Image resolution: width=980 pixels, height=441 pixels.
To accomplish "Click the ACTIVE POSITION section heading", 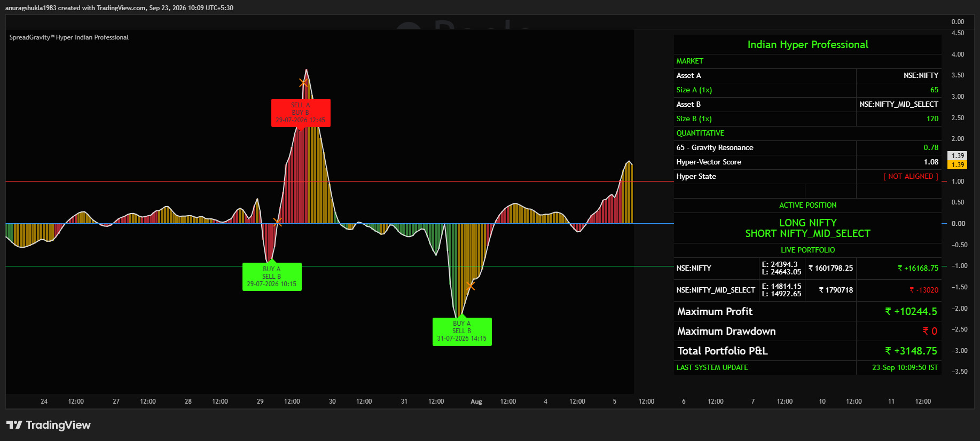I will [x=807, y=206].
